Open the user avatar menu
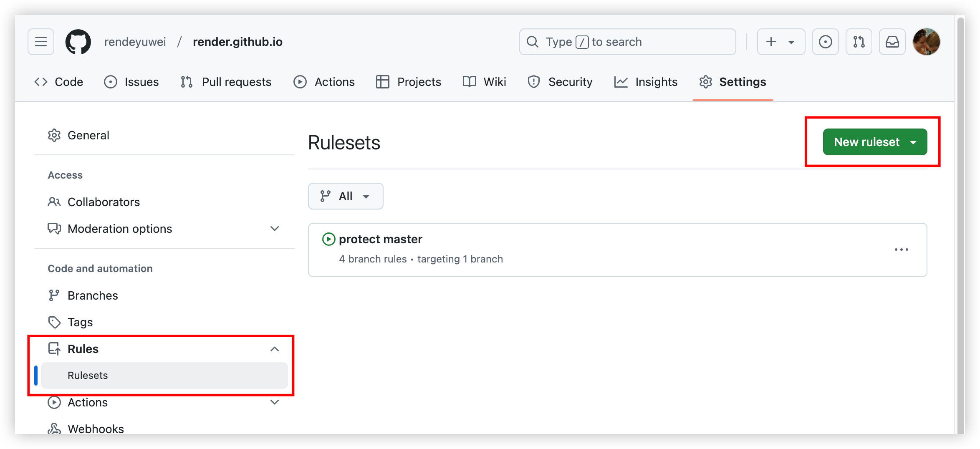Viewport: 980px width, 449px height. (926, 42)
